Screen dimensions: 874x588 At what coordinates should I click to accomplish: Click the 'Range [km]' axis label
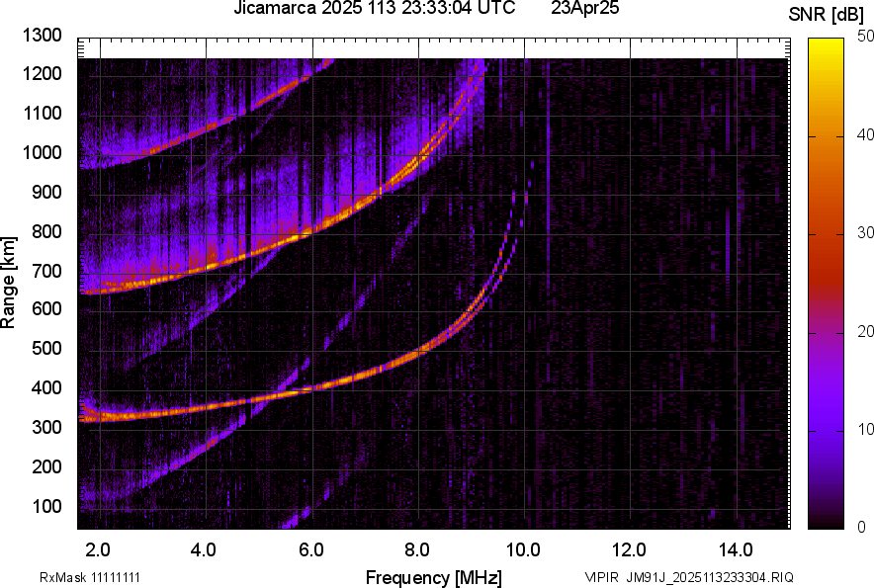coord(8,283)
